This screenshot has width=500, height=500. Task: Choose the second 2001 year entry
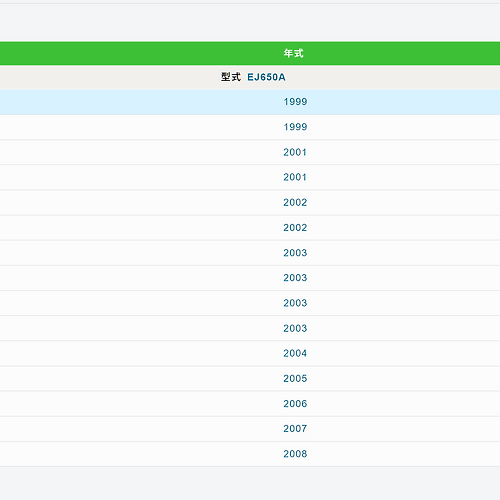[295, 177]
